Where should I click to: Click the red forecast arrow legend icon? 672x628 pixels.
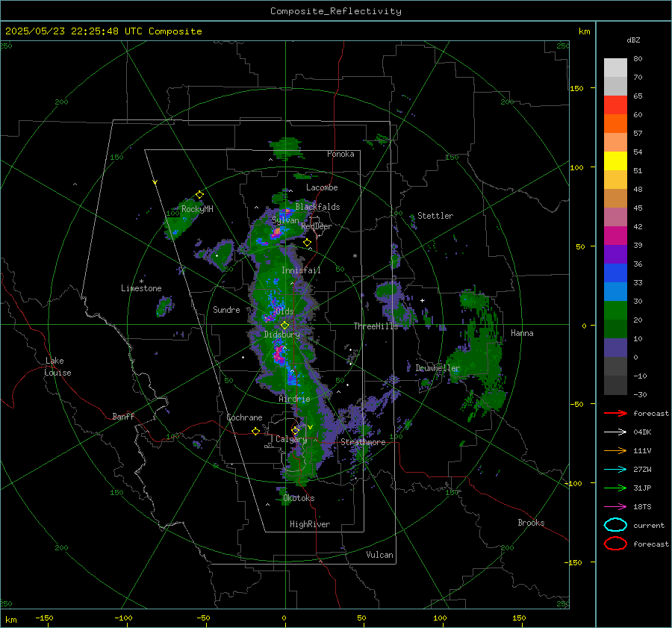(x=615, y=413)
